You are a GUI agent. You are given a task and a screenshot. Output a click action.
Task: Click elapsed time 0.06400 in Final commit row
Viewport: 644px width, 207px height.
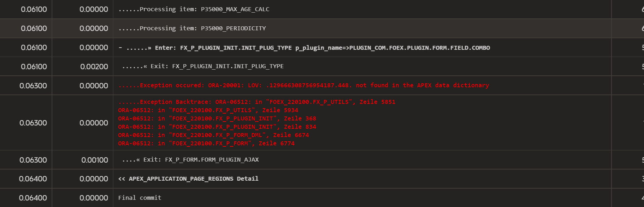click(33, 198)
